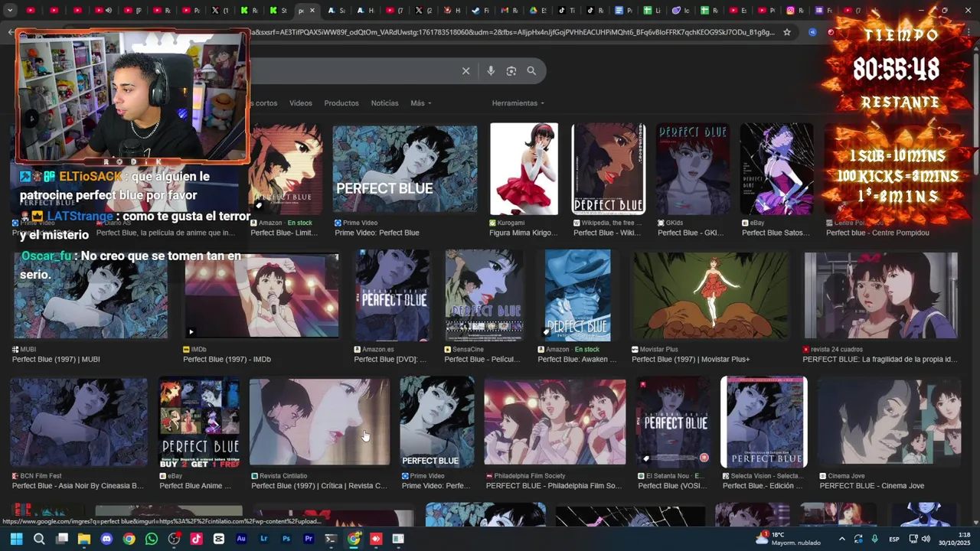
Task: Open the Noticias search filter
Action: point(384,103)
